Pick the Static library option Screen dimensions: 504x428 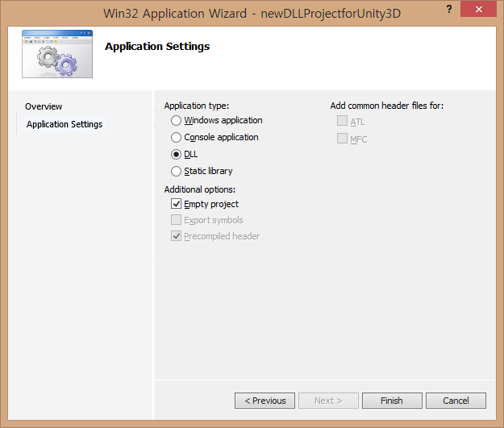(x=176, y=171)
